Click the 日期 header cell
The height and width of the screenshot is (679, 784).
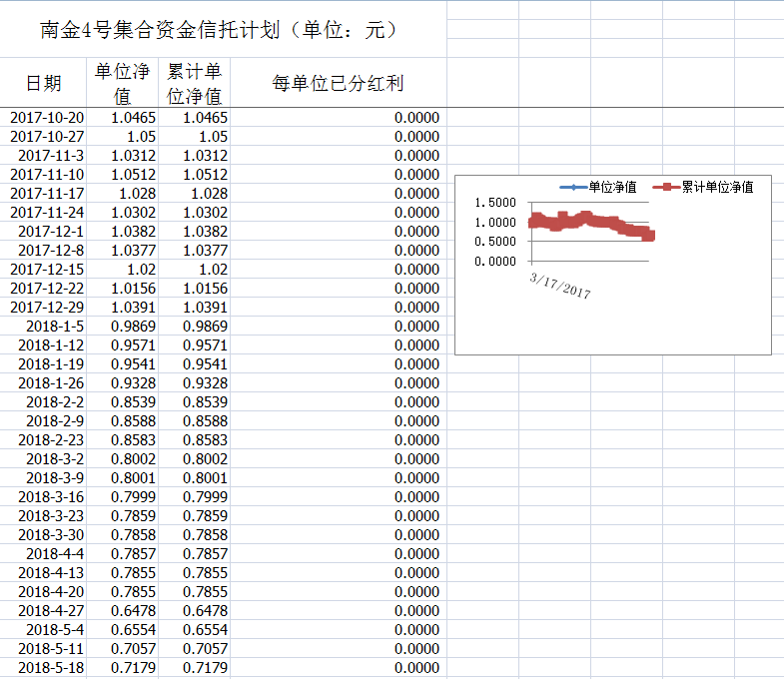point(44,83)
